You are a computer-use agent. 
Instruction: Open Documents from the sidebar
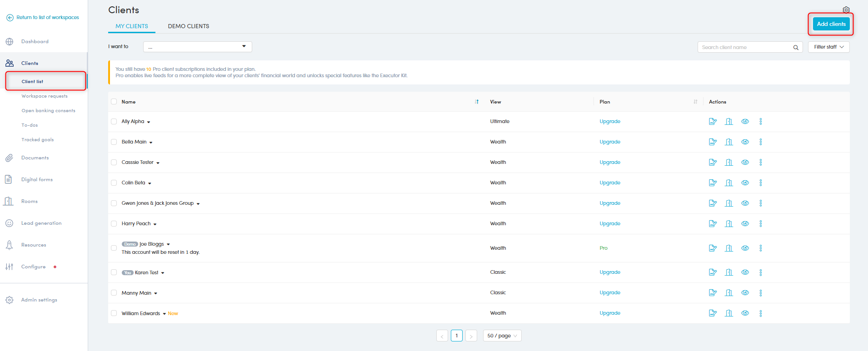(35, 158)
